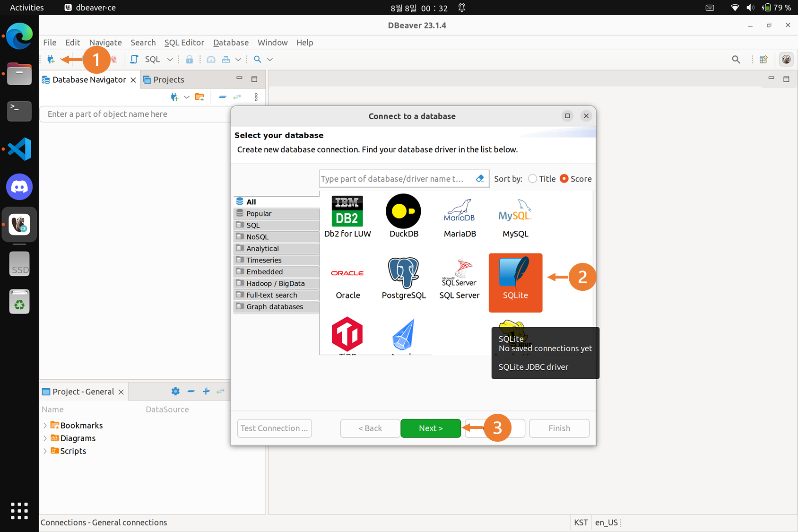Image resolution: width=798 pixels, height=532 pixels.
Task: Choose the SQL Server driver
Action: 460,279
